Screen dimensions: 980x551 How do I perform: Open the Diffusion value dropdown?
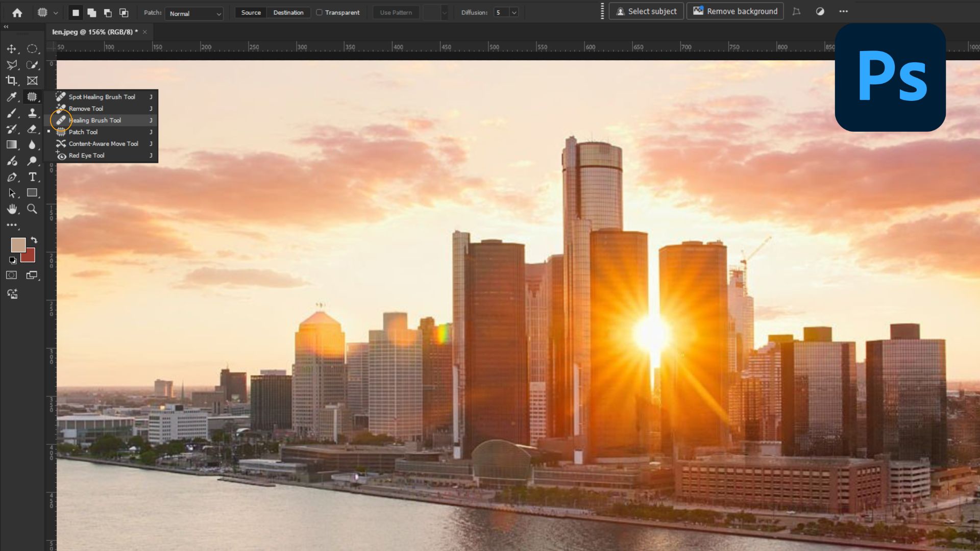[514, 13]
